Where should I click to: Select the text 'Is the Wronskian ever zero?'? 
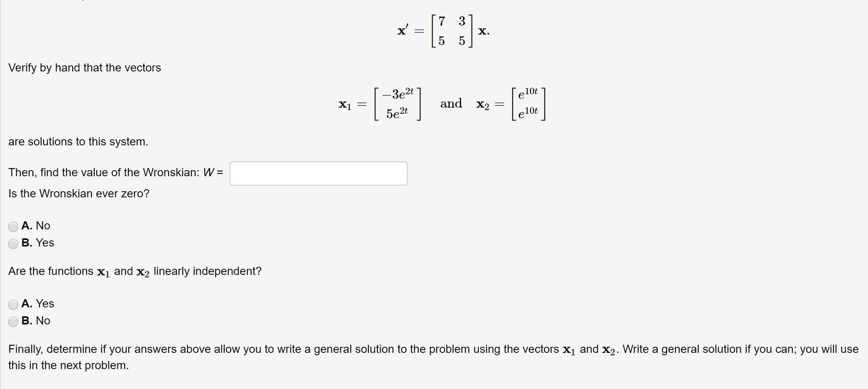[x=78, y=194]
